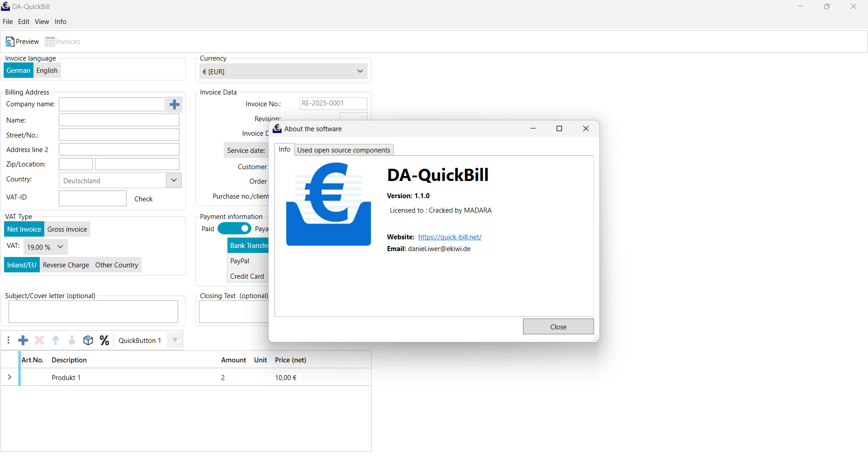The width and height of the screenshot is (868, 466).
Task: Click the Location input field
Action: coord(137,164)
